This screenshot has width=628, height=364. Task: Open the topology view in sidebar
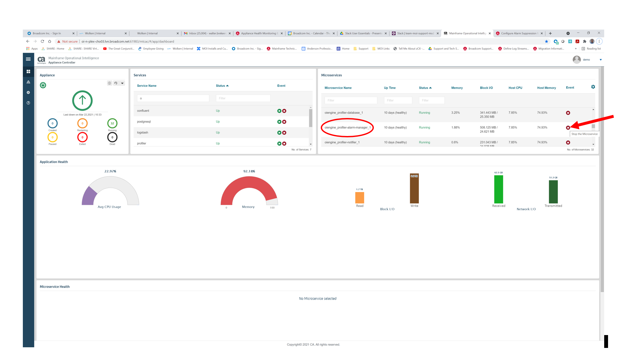(x=28, y=82)
